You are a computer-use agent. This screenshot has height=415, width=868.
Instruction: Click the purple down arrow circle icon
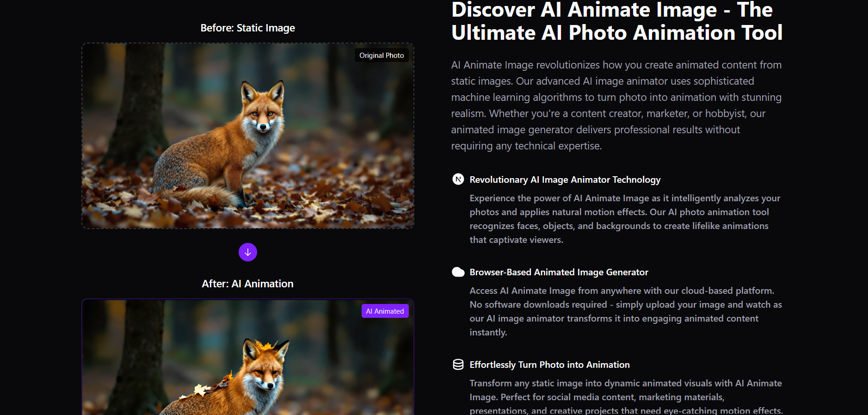[x=248, y=252]
